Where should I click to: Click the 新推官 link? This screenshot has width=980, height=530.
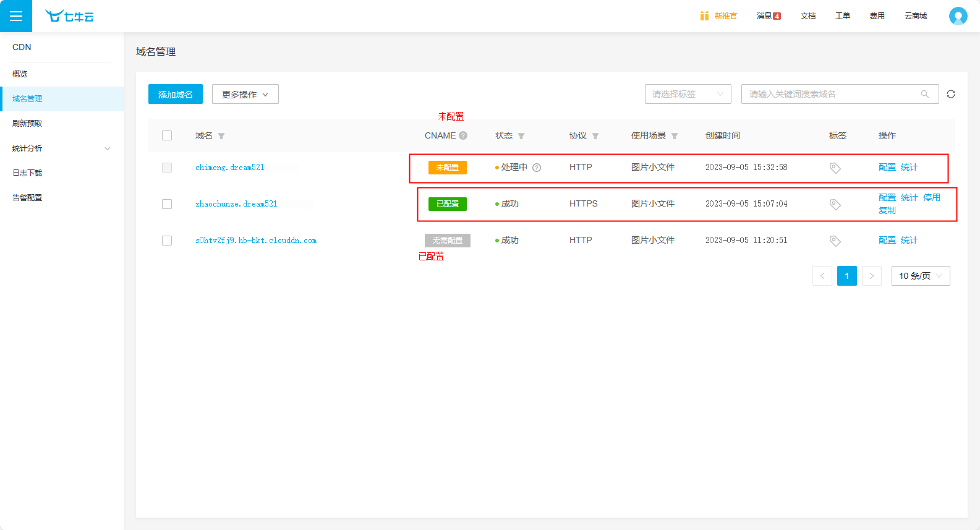point(726,16)
